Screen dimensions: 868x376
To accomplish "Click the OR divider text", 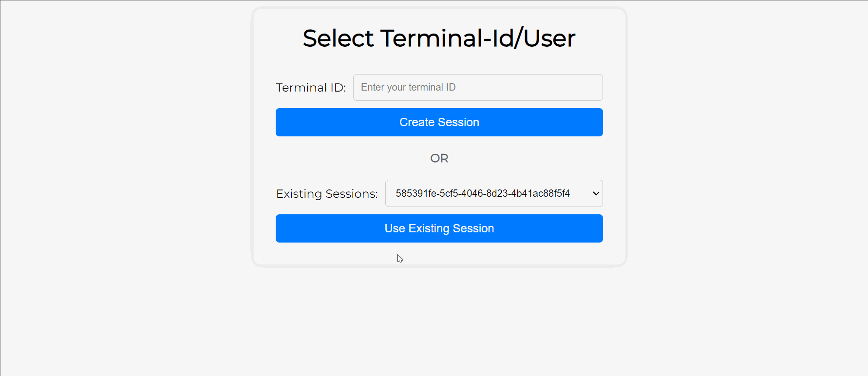I will (439, 158).
